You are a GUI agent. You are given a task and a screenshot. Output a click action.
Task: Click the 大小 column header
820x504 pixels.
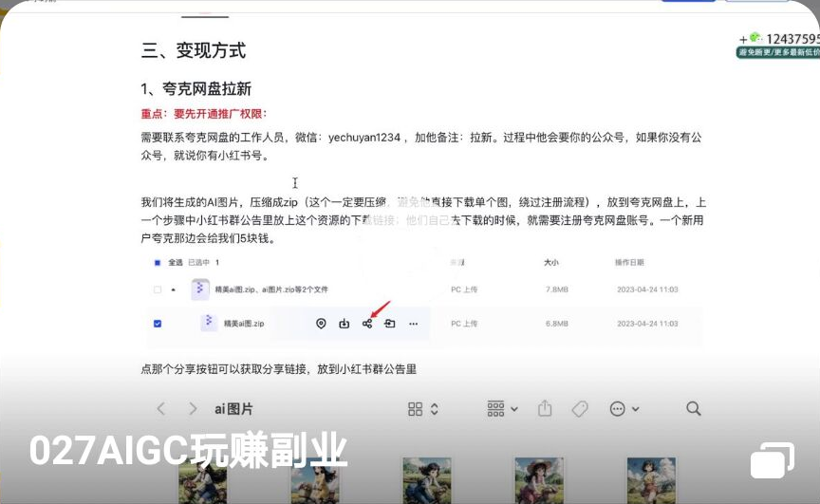(550, 262)
